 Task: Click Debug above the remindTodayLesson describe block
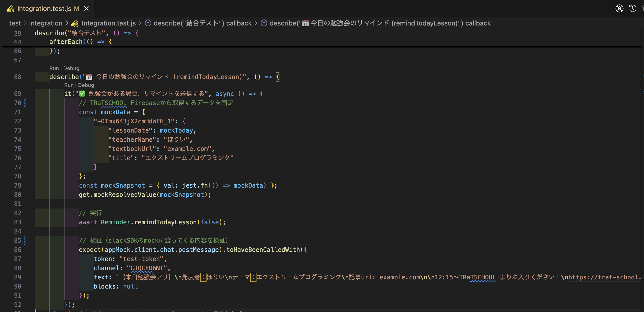pos(71,68)
